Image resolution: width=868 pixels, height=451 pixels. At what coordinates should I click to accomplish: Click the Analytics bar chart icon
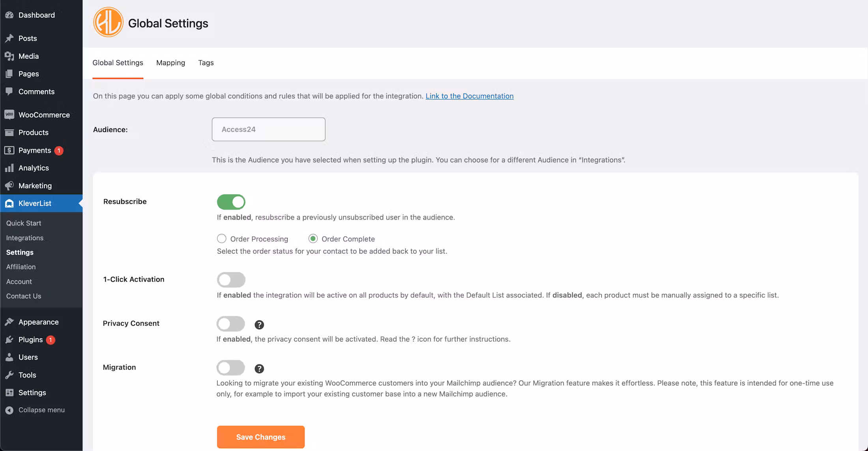[x=9, y=168]
